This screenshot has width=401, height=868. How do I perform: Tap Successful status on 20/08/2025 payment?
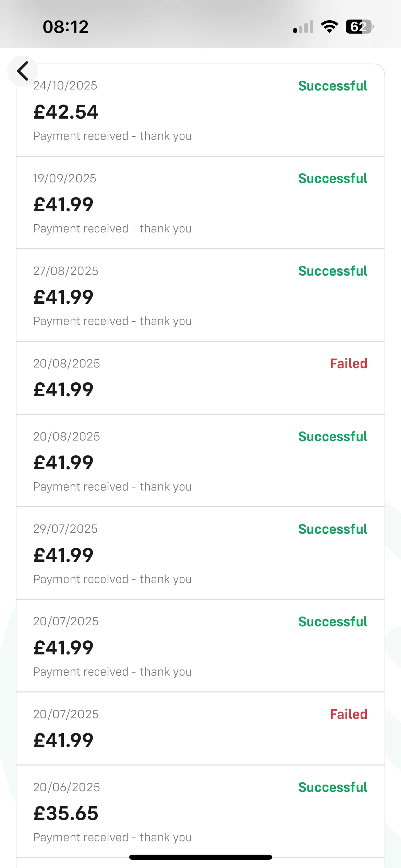coord(332,436)
